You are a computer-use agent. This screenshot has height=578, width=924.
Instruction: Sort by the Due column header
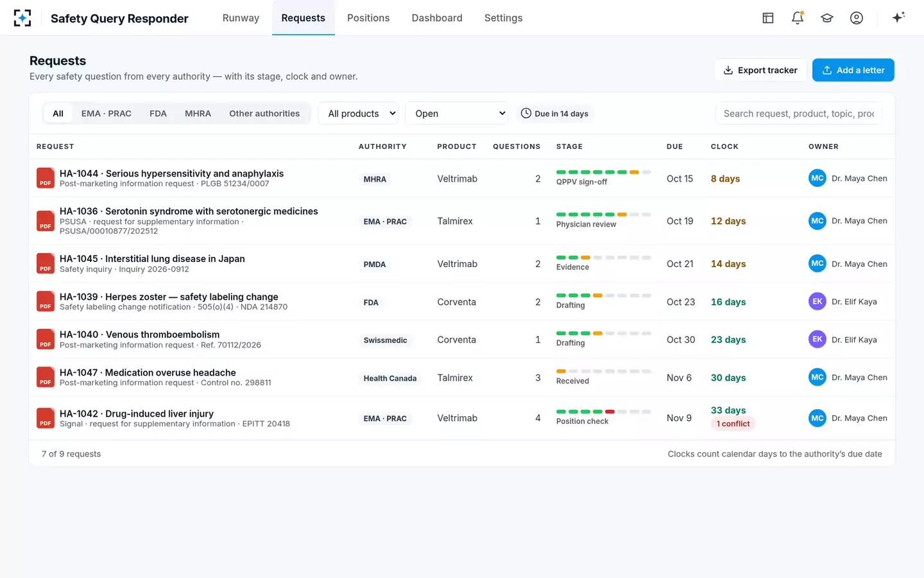[674, 146]
